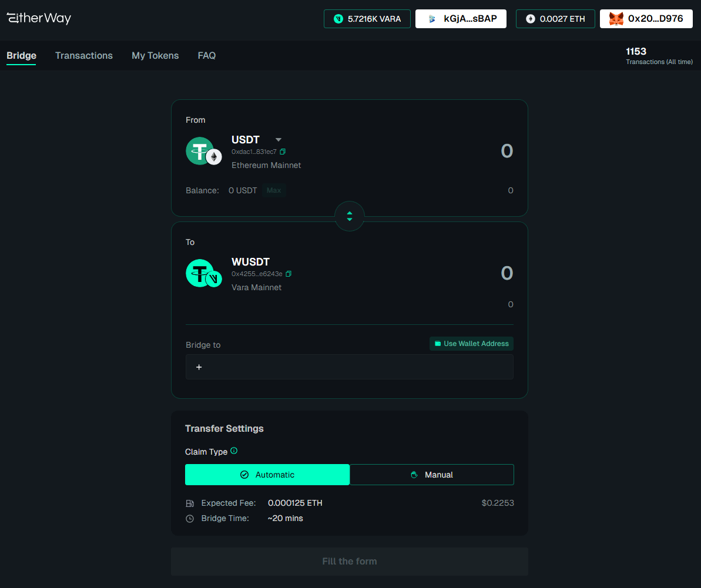The height and width of the screenshot is (588, 701).
Task: Click the VARA token icon in header
Action: [x=338, y=19]
